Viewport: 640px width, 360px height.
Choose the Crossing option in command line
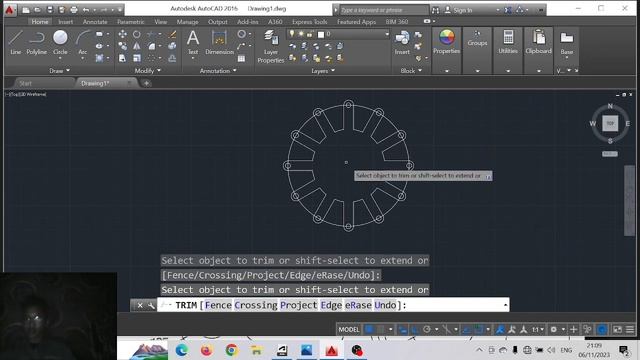[x=256, y=305]
